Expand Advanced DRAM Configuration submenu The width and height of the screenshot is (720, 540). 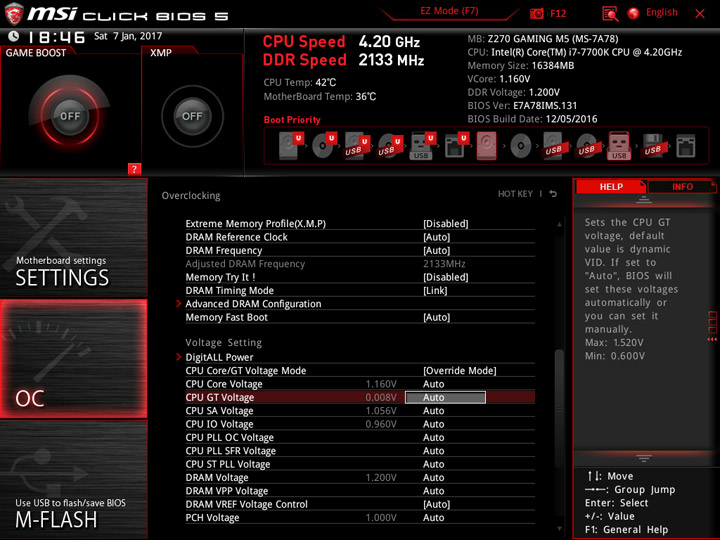point(253,304)
